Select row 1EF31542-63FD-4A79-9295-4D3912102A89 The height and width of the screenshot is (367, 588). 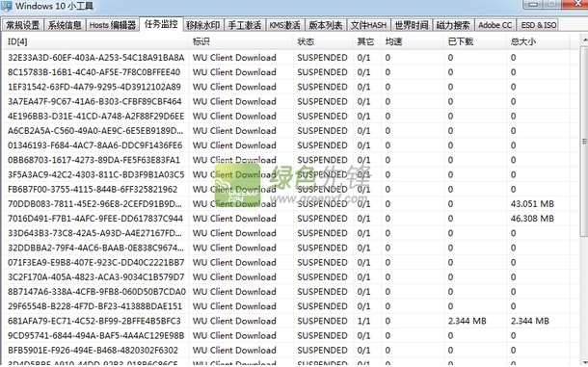291,87
